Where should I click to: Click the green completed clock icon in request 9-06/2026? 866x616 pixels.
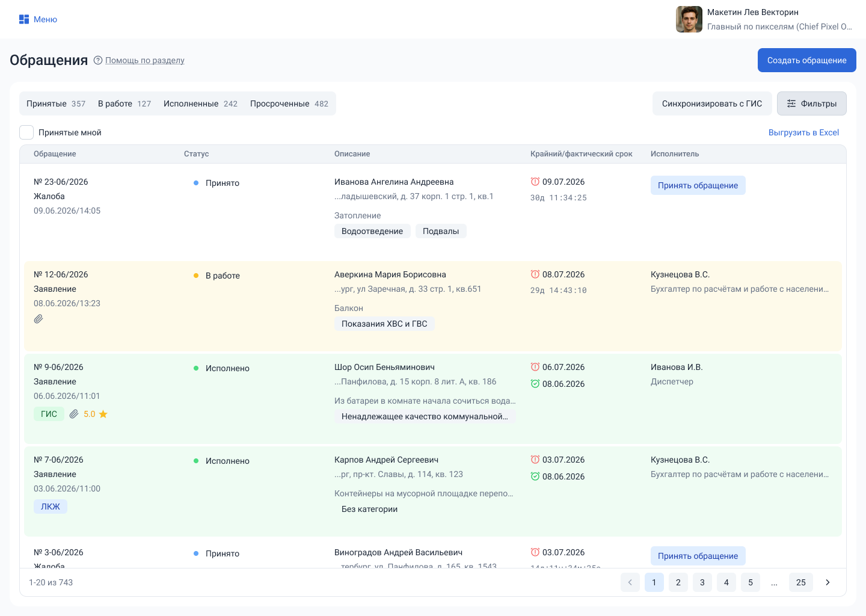pyautogui.click(x=535, y=384)
